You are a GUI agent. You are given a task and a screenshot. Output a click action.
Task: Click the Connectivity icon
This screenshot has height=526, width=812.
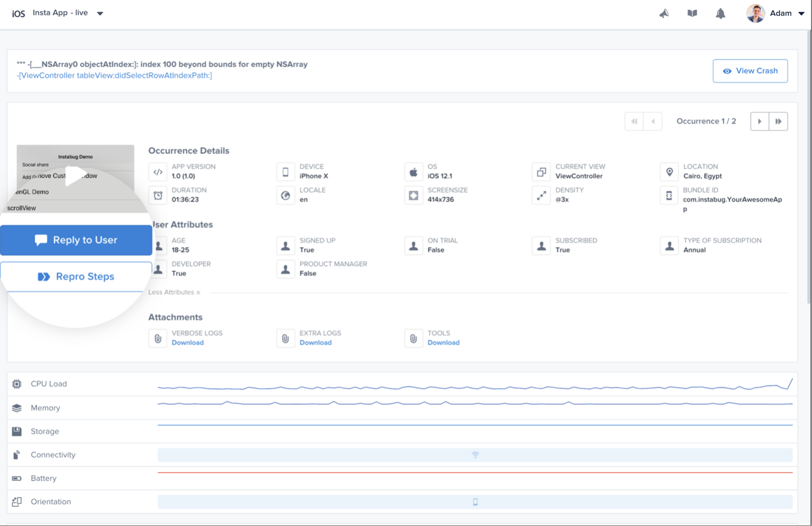click(17, 455)
